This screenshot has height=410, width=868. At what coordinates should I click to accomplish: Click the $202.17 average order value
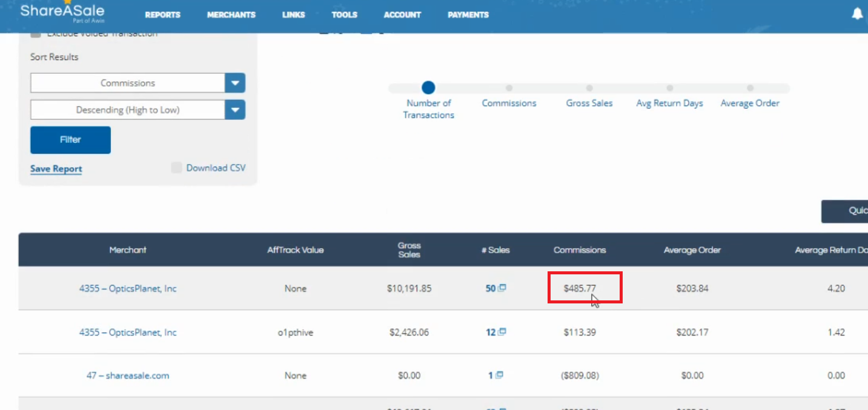[692, 332]
